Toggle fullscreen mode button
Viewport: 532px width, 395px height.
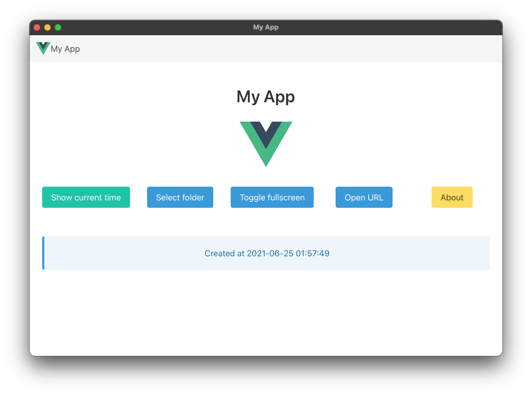click(x=272, y=197)
